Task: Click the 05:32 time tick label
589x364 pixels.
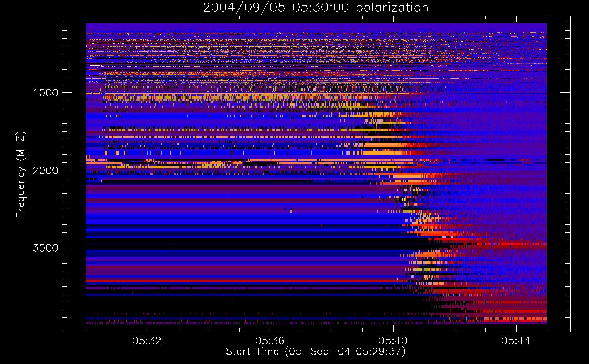Action: (x=147, y=341)
